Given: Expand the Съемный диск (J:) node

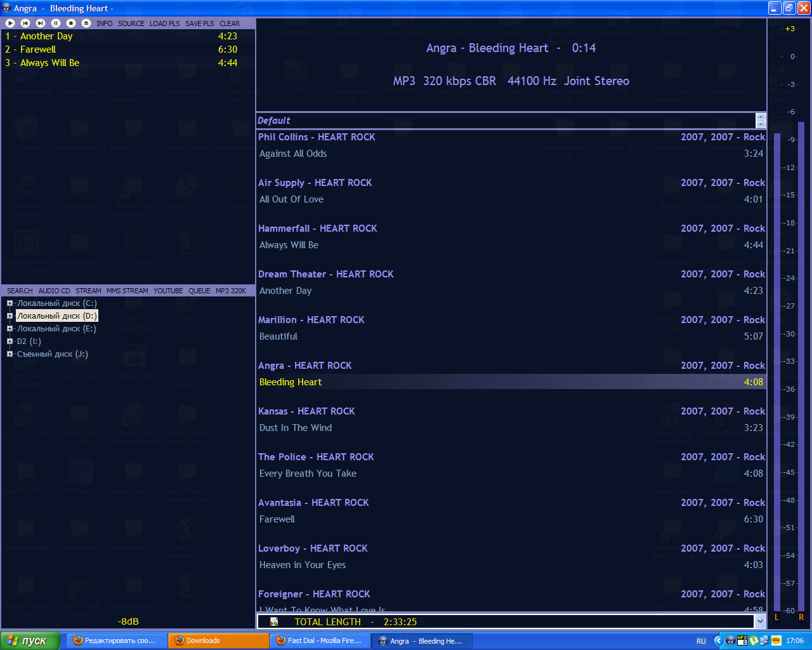Looking at the screenshot, I should point(10,354).
